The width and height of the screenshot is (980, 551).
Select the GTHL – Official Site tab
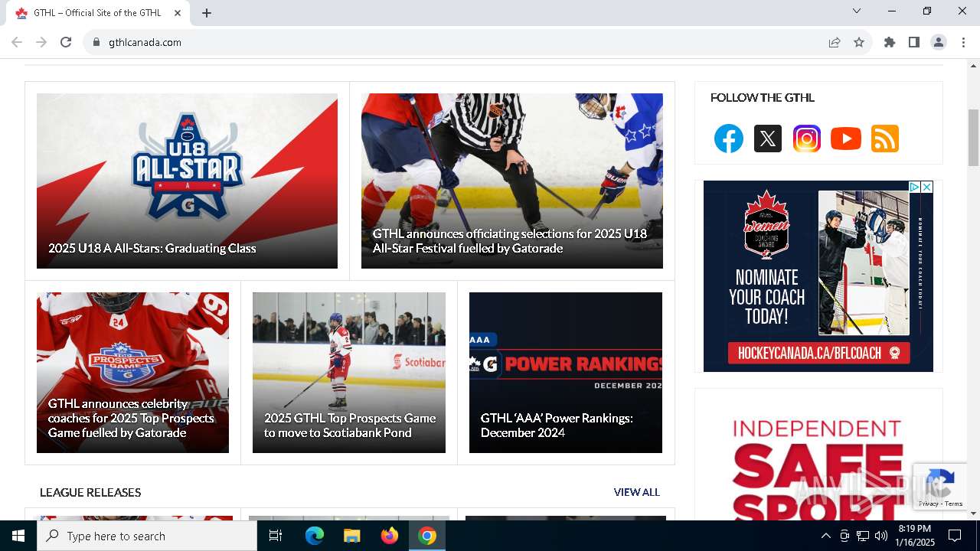(97, 13)
